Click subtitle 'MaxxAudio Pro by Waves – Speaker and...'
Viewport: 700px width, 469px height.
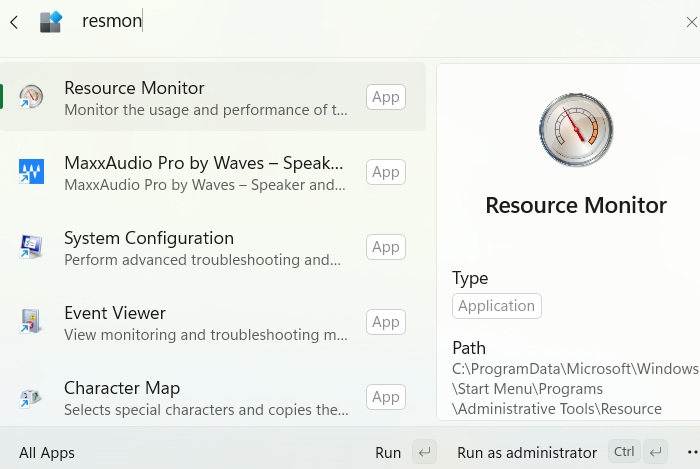pos(204,185)
